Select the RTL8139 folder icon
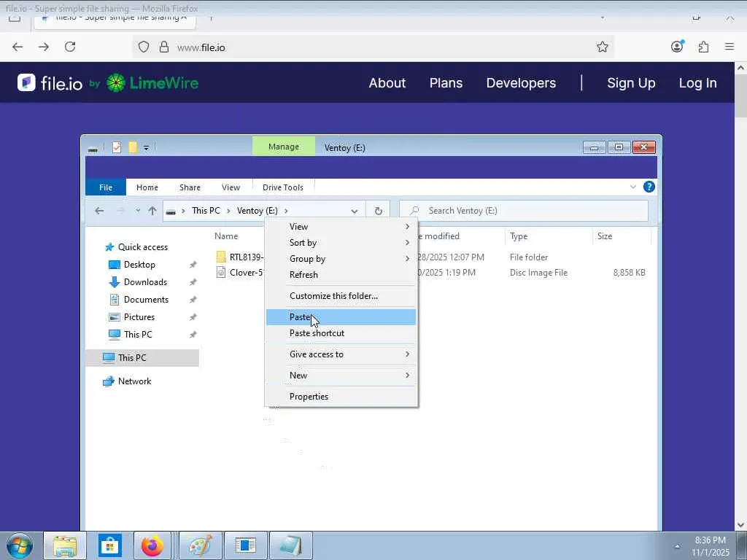 pyautogui.click(x=221, y=257)
